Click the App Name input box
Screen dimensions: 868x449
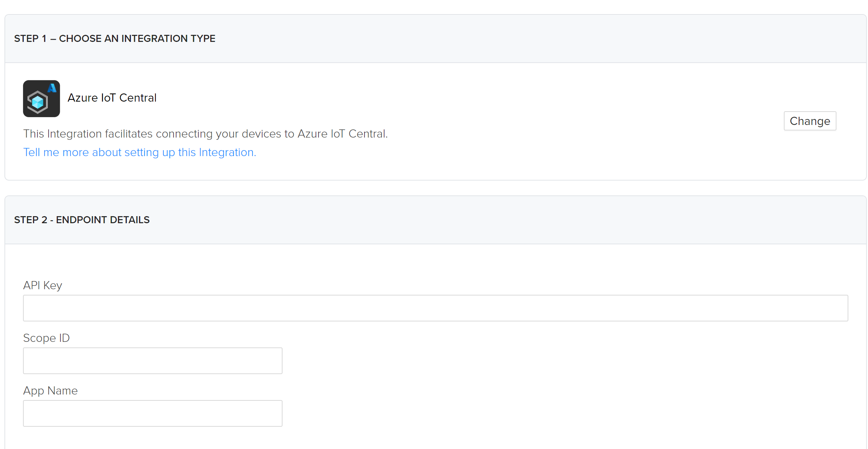(152, 413)
